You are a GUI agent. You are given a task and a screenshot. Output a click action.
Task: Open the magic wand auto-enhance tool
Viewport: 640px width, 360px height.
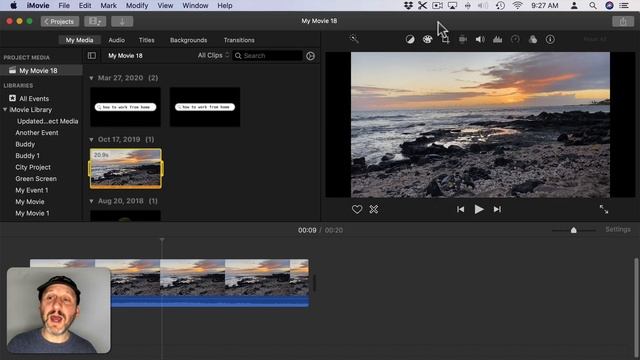pyautogui.click(x=354, y=39)
